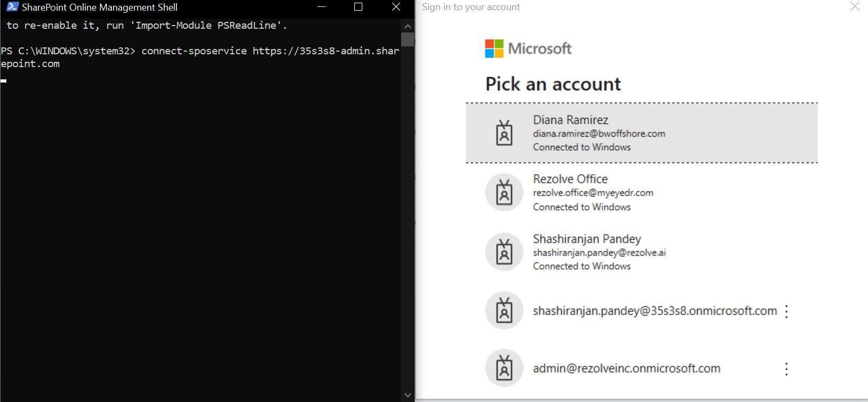Click the 'Pick an account' heading

tap(553, 84)
